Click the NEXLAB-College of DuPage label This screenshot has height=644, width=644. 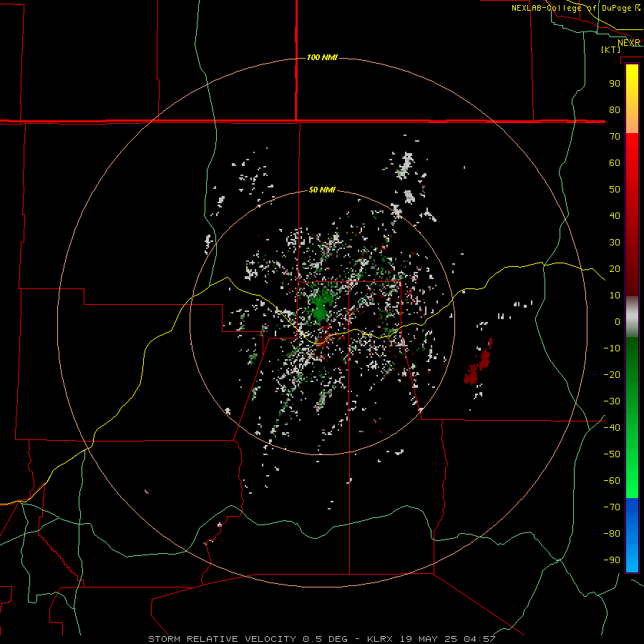point(572,8)
